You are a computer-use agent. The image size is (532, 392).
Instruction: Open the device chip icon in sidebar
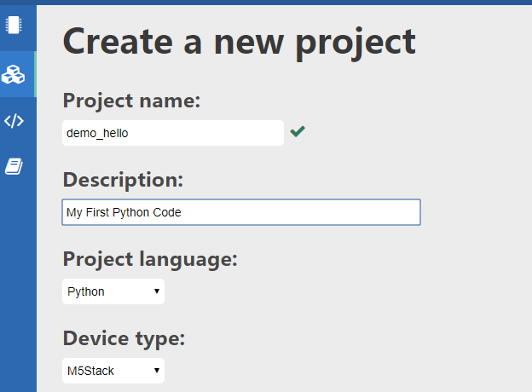coord(14,25)
